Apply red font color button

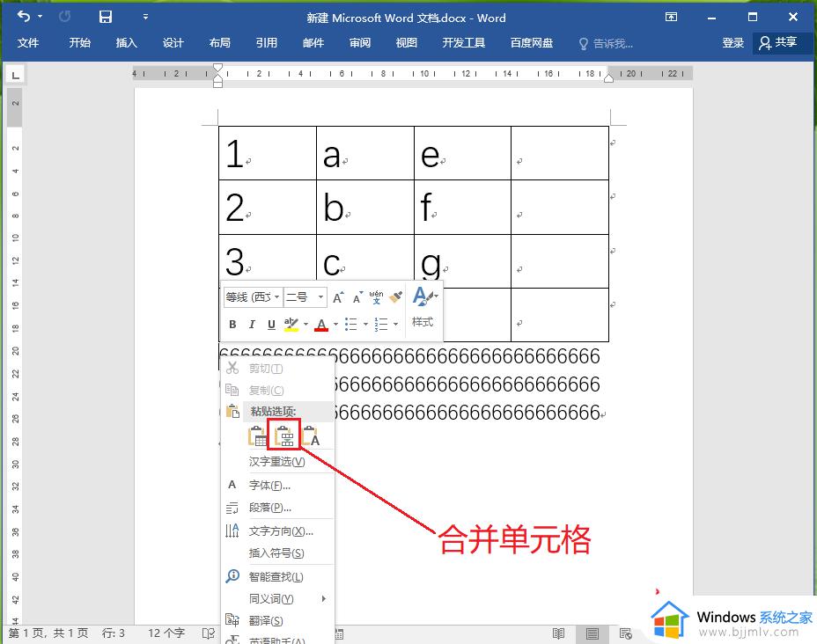pyautogui.click(x=321, y=325)
